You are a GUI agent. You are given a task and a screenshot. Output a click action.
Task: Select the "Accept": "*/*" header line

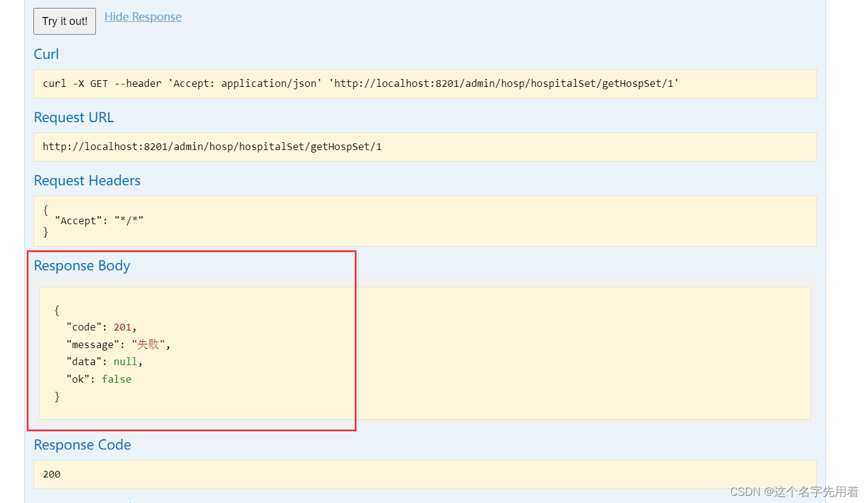tap(99, 221)
